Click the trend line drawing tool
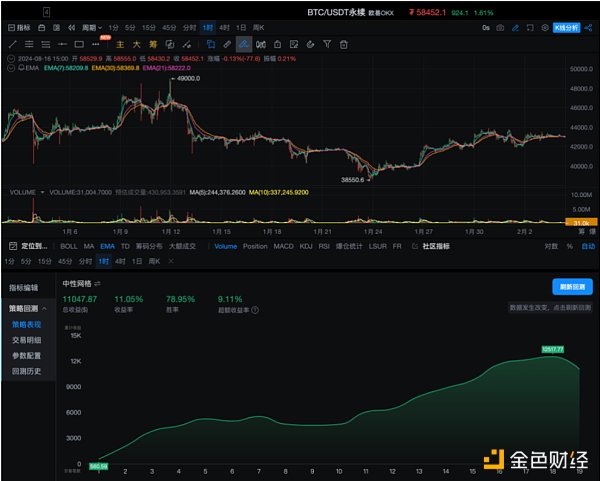The width and height of the screenshot is (600, 481). coord(12,44)
